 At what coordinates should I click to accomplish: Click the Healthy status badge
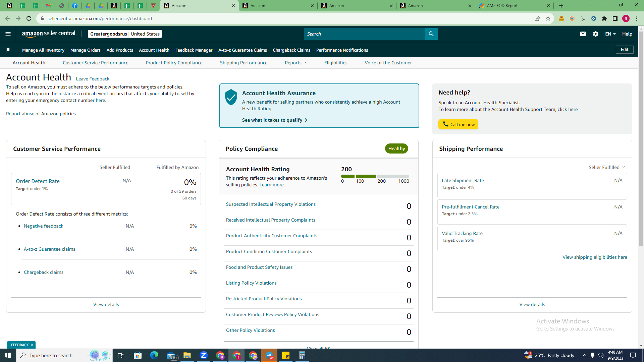[396, 148]
